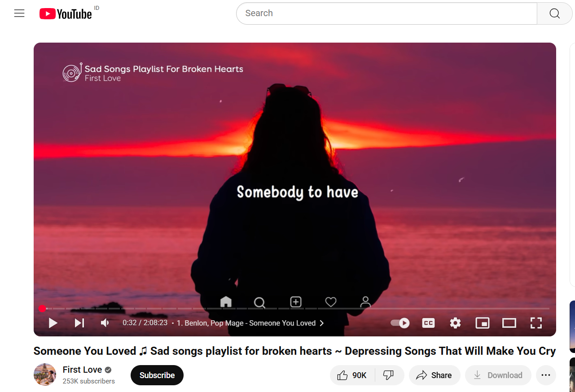Click the Share button
The height and width of the screenshot is (392, 575).
point(434,375)
